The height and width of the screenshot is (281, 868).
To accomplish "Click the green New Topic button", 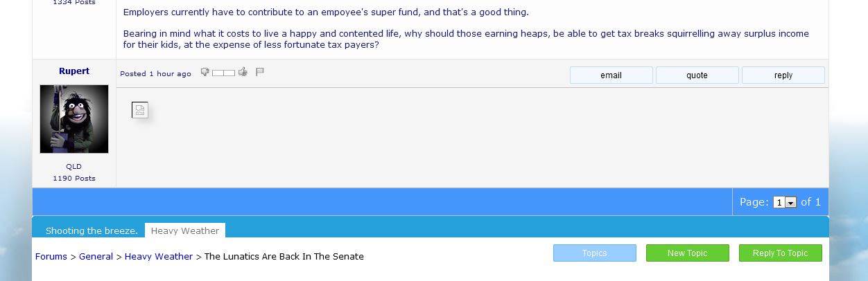I will point(687,253).
